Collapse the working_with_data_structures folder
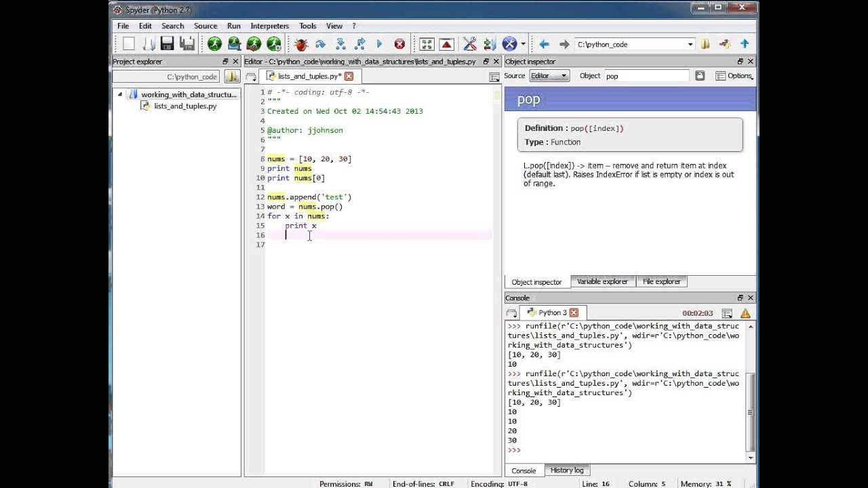868x488 pixels. point(120,94)
